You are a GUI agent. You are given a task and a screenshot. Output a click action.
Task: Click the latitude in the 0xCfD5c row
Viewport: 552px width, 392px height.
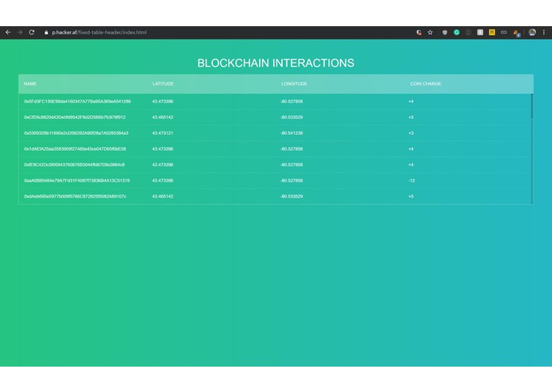click(x=163, y=117)
